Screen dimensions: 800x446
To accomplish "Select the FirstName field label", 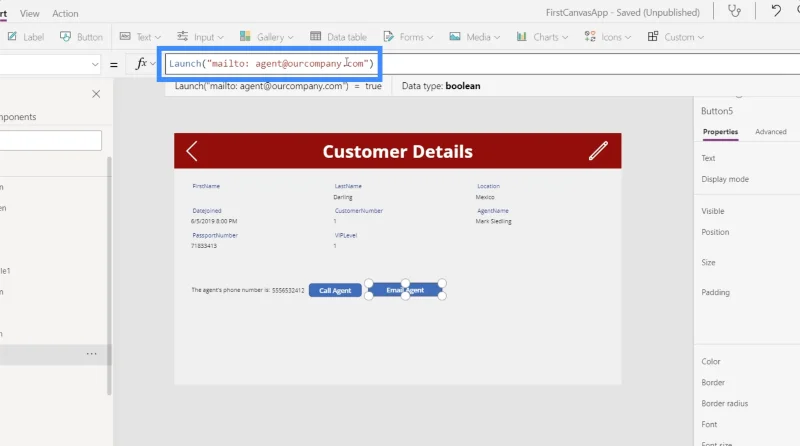I will [206, 186].
